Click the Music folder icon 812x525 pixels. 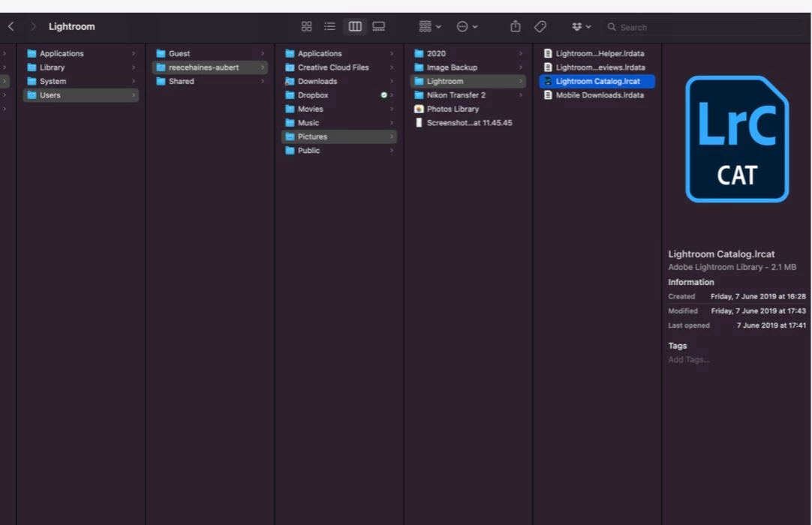pos(290,123)
